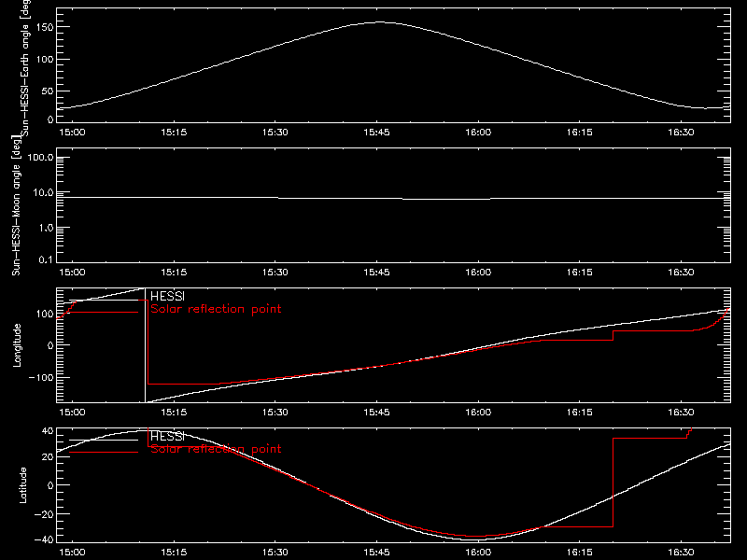The image size is (747, 560).
Task: Click the Longitude axis title
Action: click(17, 345)
